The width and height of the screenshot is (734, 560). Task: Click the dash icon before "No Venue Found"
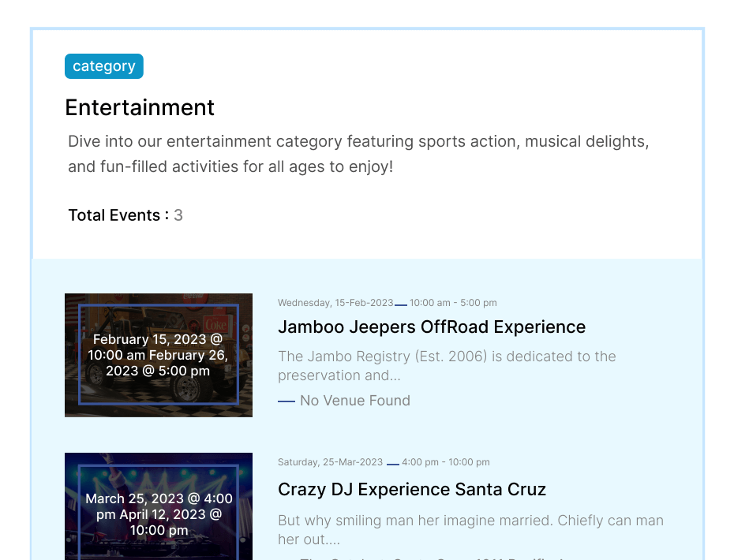coord(286,401)
